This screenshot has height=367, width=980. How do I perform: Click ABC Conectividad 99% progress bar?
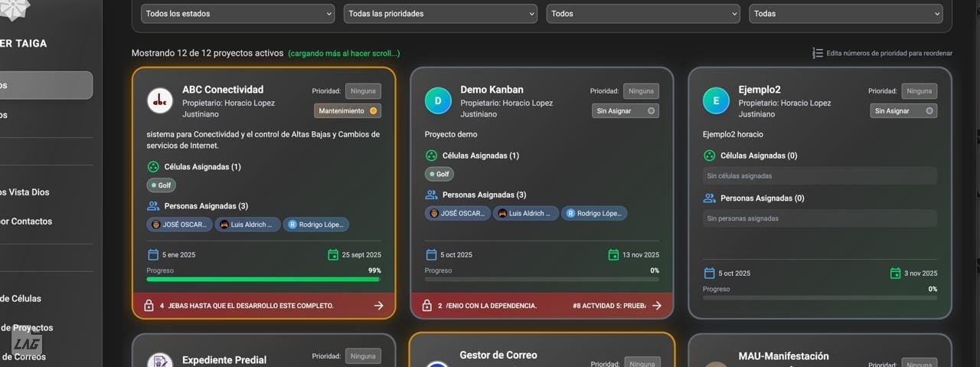263,280
